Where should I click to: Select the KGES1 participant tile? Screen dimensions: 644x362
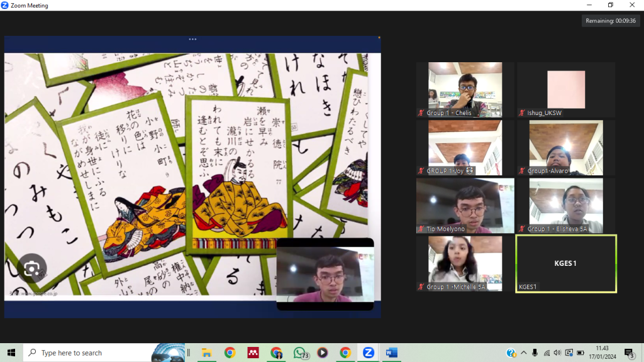click(565, 263)
